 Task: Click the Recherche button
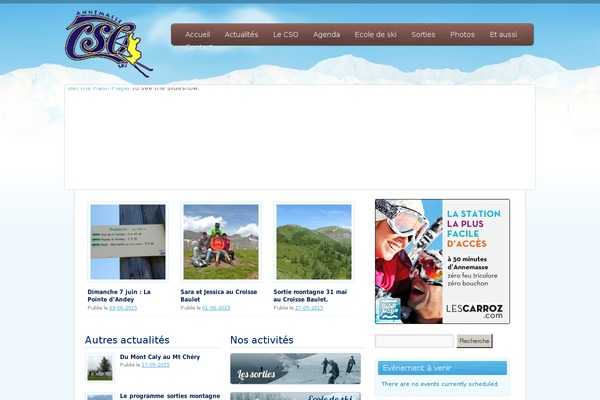pos(474,341)
